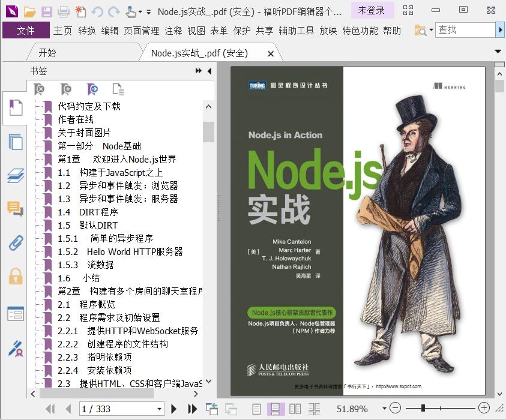Open the zoom percentage dropdown arrow
The height and width of the screenshot is (420, 506).
pyautogui.click(x=384, y=409)
